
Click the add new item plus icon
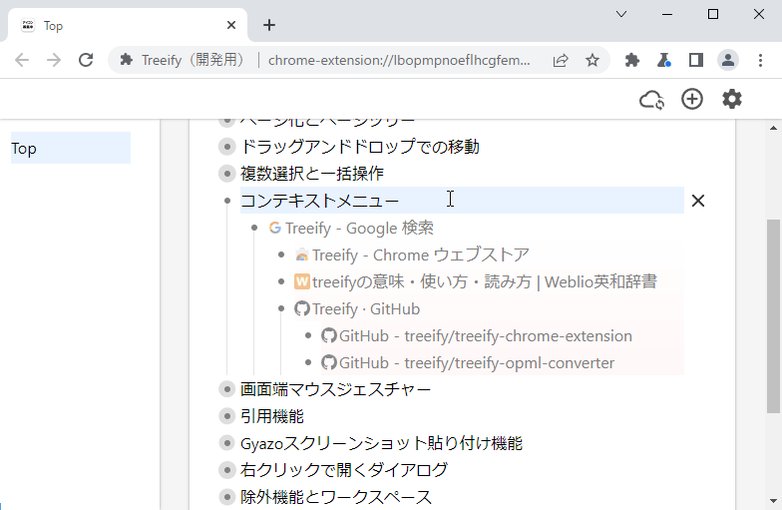692,99
